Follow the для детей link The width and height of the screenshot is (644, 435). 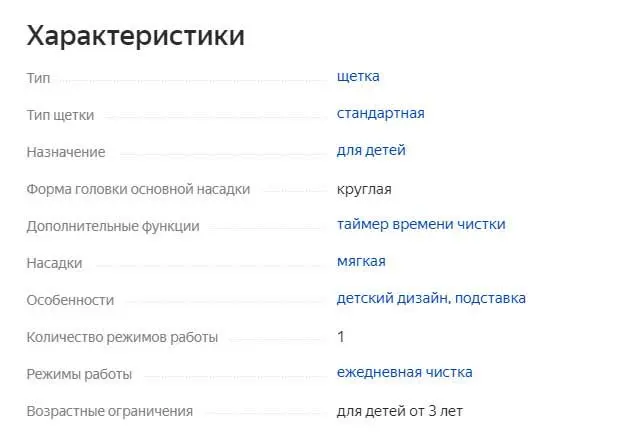(371, 150)
